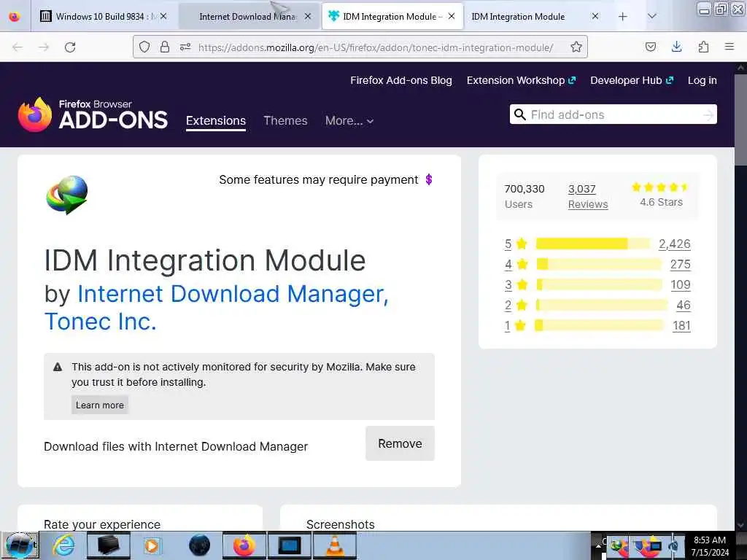Go back using the browser back arrow

click(18, 47)
